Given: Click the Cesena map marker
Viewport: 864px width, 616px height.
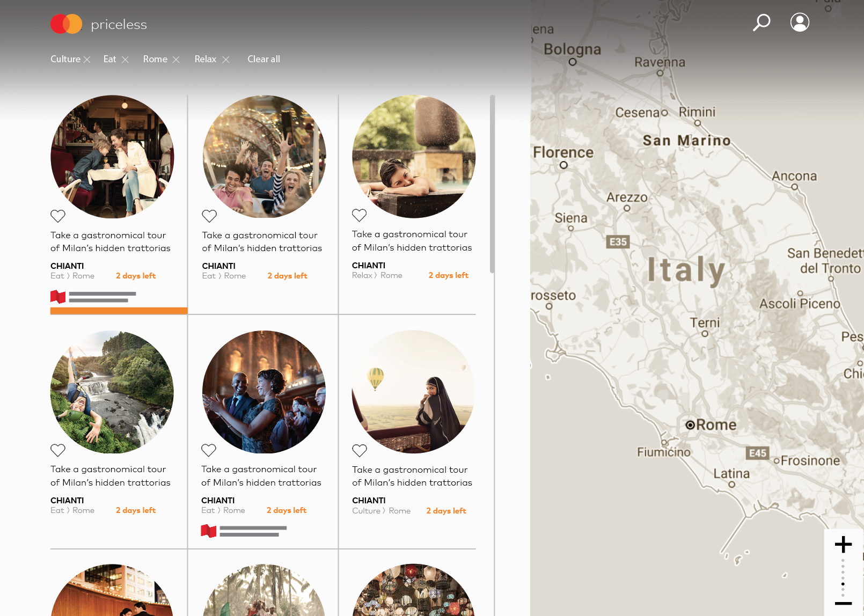Looking at the screenshot, I should [664, 113].
